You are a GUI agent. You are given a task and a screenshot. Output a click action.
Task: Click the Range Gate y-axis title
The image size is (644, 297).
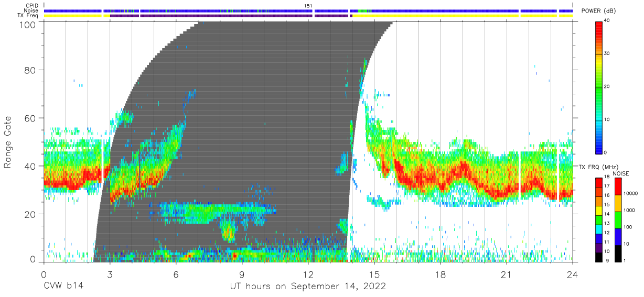click(8, 142)
